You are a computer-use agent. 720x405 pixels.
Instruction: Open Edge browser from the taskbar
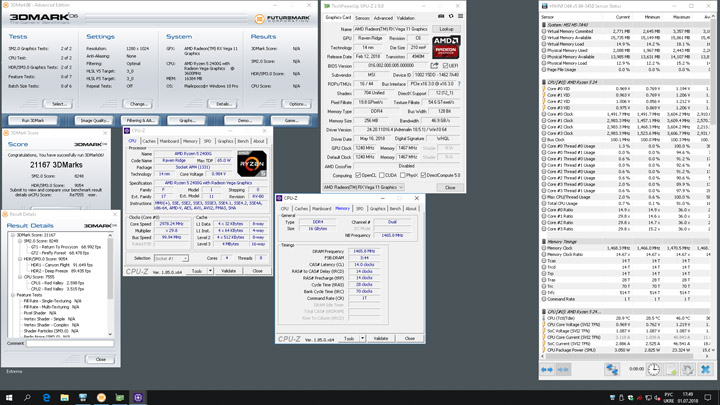click(46, 397)
